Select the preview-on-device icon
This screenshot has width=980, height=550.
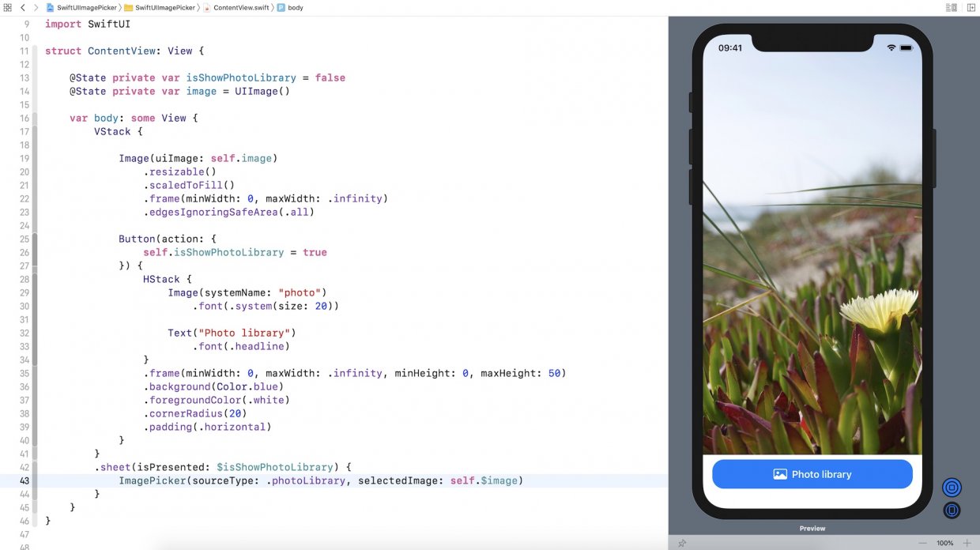tap(952, 510)
